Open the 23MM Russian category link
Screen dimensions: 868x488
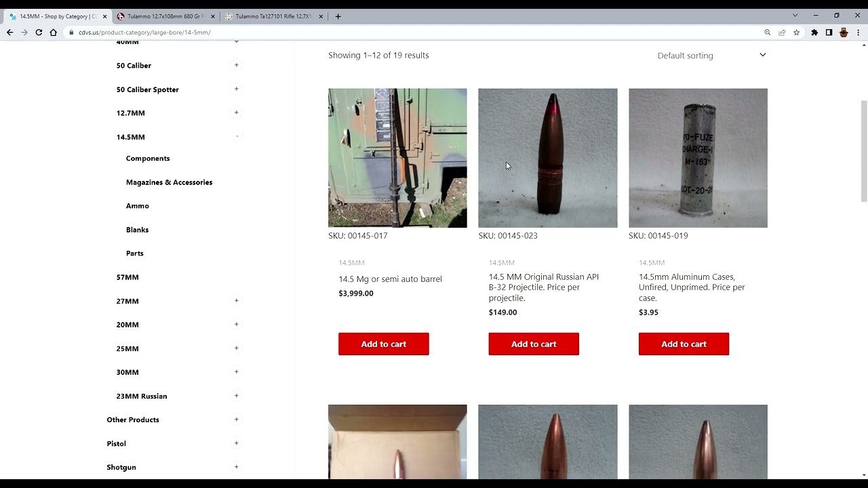(x=141, y=396)
